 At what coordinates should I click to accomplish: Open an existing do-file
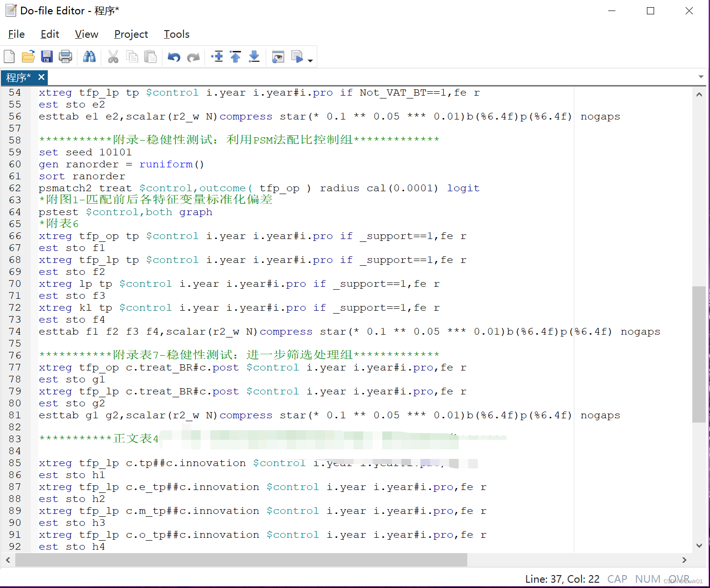(28, 57)
